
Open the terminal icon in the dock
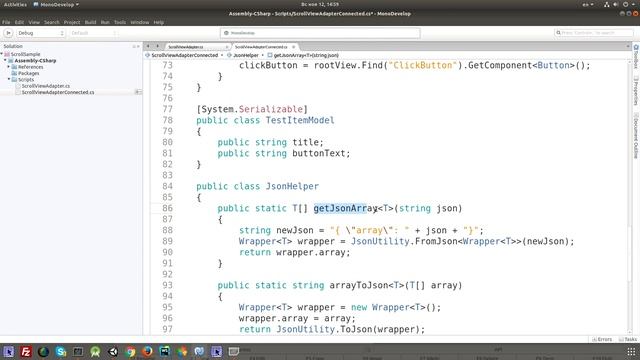click(x=78, y=351)
